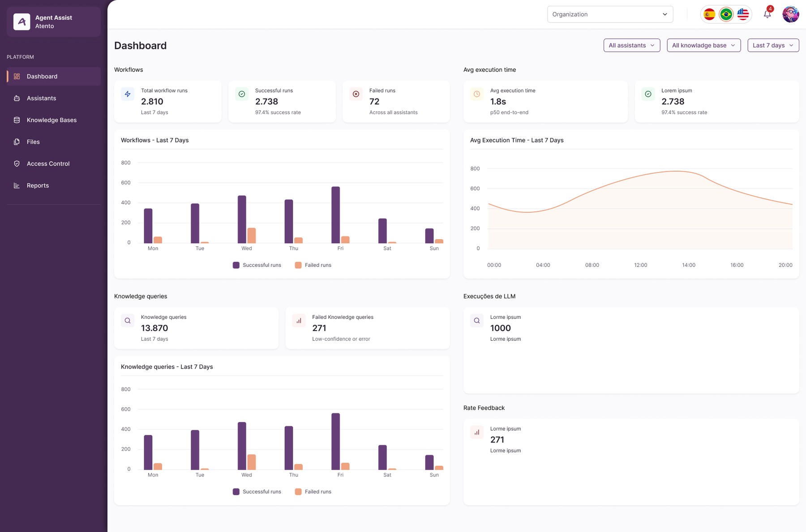
Task: Click the Knowledge Bases database icon
Action: click(17, 120)
